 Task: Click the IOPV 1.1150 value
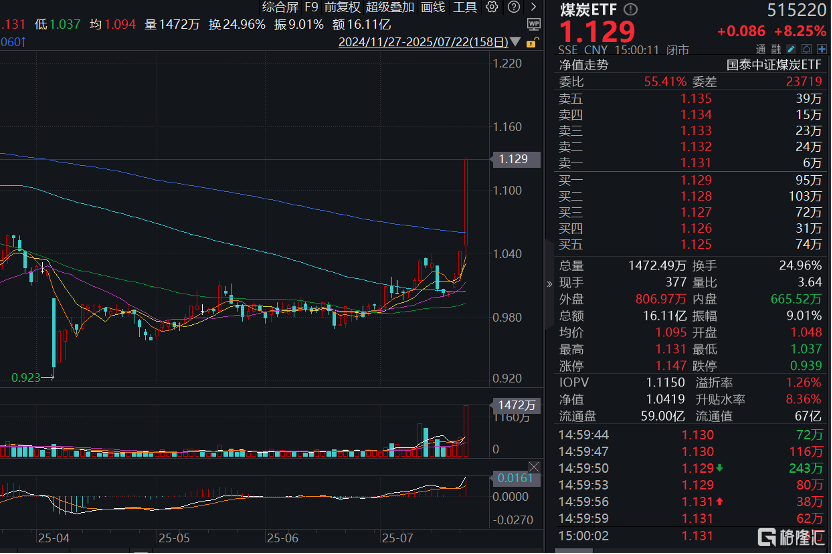[665, 383]
